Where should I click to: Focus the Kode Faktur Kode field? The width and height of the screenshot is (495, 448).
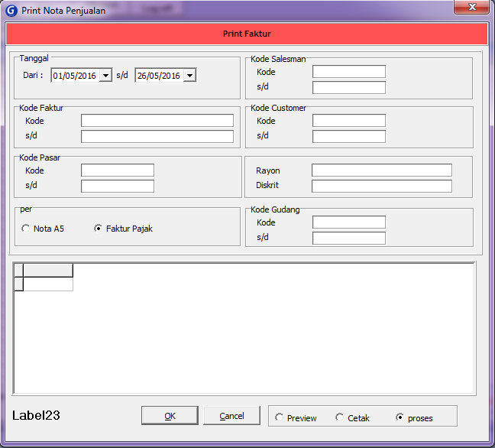(157, 121)
